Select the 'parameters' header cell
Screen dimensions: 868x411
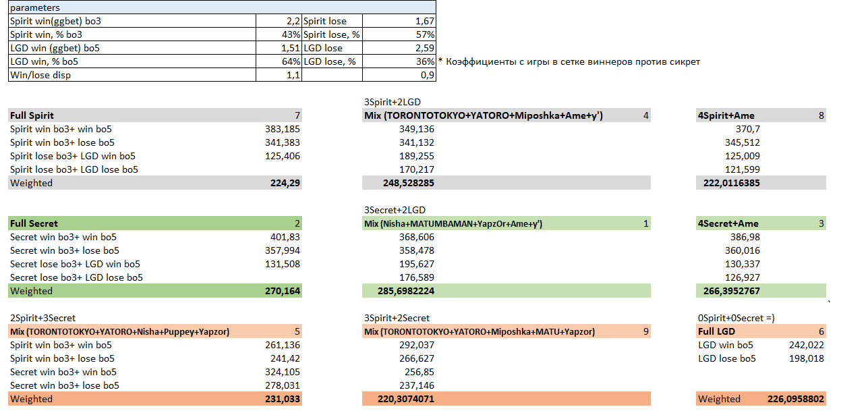coord(35,7)
